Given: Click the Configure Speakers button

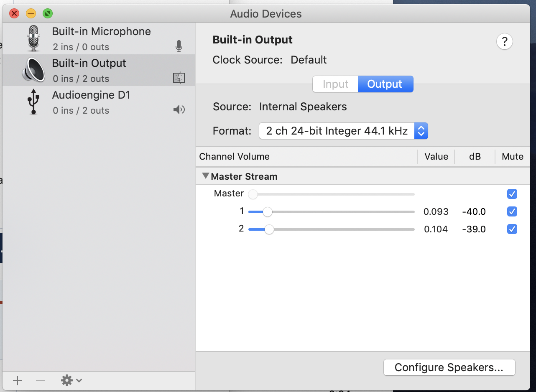Looking at the screenshot, I should coord(449,367).
